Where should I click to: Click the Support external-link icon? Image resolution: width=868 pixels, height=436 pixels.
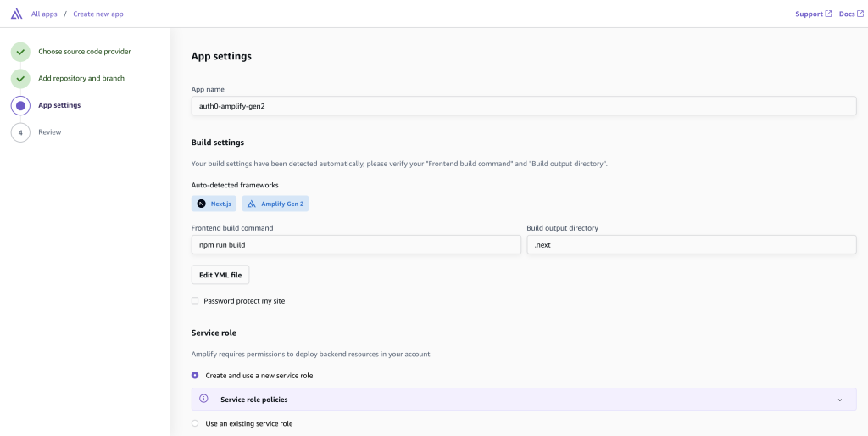pos(828,14)
